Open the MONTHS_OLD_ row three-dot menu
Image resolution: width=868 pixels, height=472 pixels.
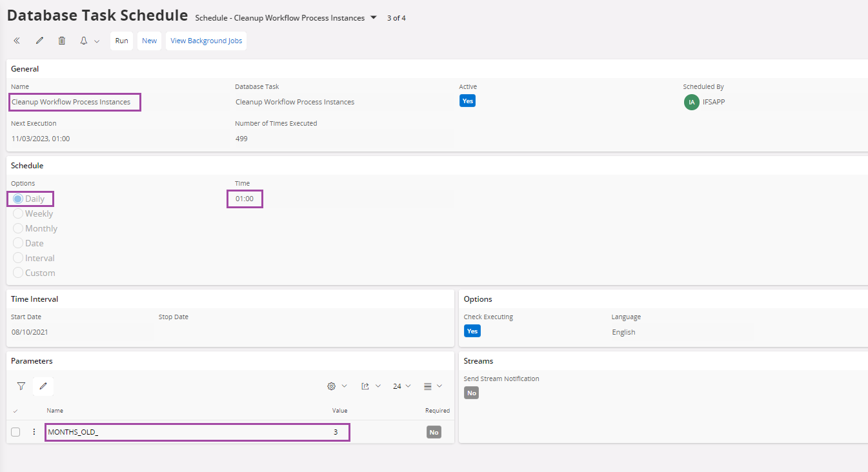[34, 432]
